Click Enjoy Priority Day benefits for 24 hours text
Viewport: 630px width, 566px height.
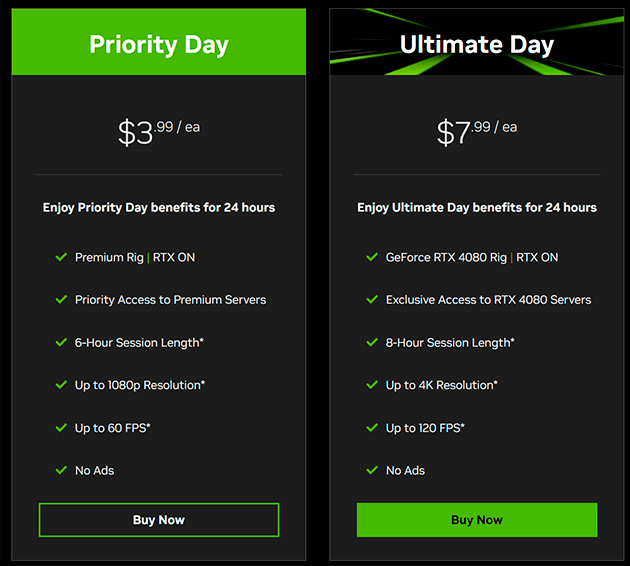click(159, 208)
